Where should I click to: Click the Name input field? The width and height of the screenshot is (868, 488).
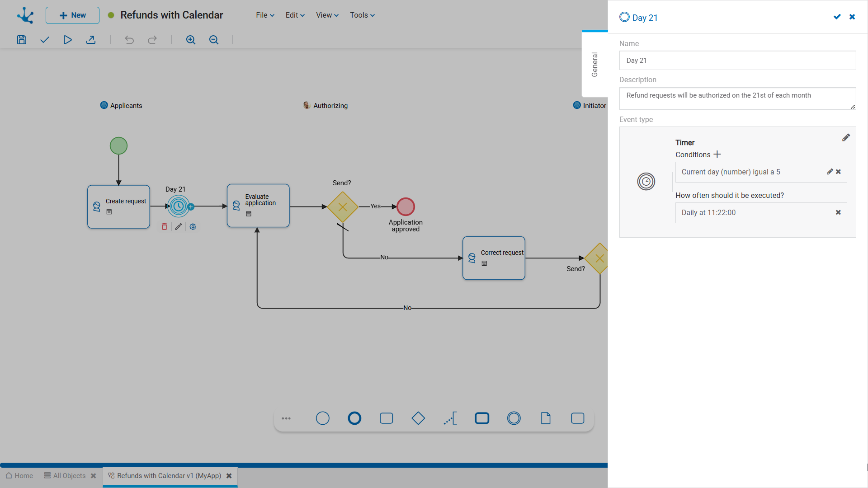(x=737, y=61)
